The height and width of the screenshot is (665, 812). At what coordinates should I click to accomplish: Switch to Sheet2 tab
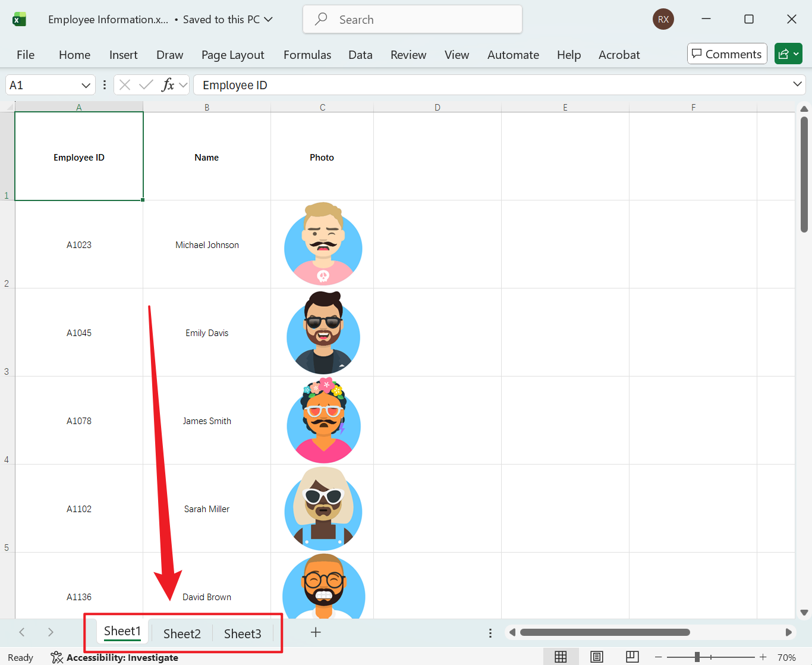click(x=182, y=633)
